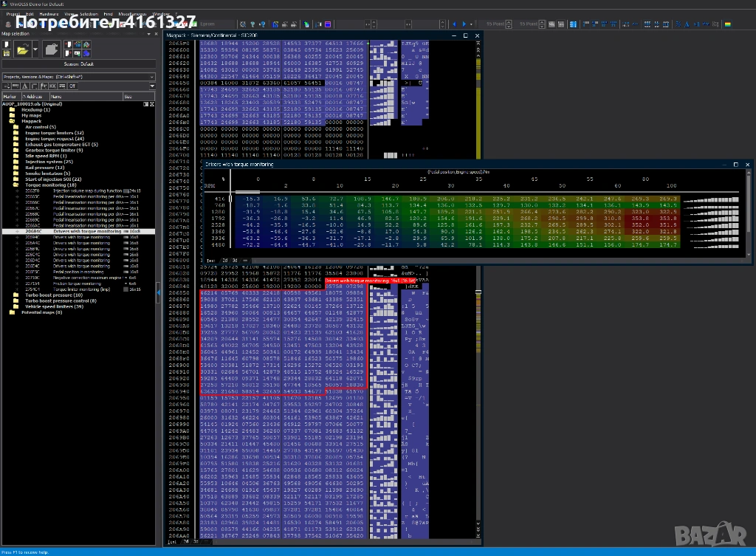Open the Projects, Versions & Maps dropdown
The image size is (756, 556).
152,77
